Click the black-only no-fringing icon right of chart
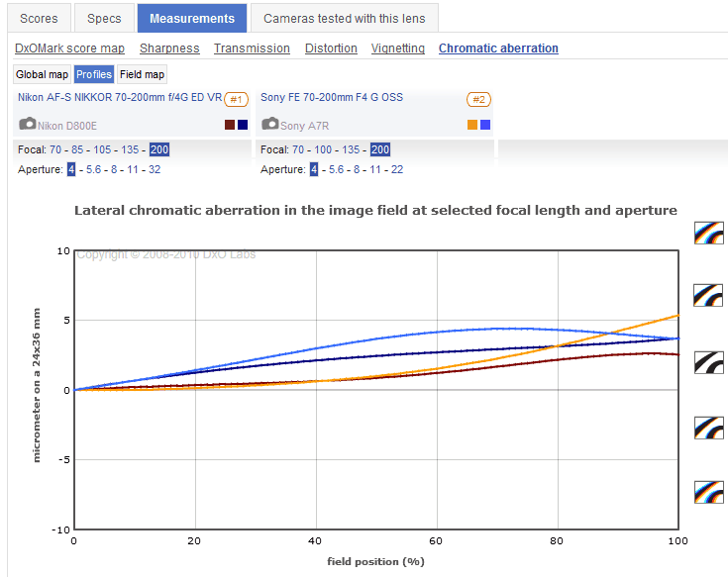 click(708, 362)
